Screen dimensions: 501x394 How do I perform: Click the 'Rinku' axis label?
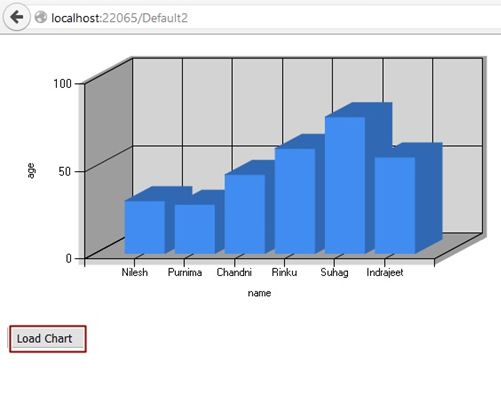[284, 272]
